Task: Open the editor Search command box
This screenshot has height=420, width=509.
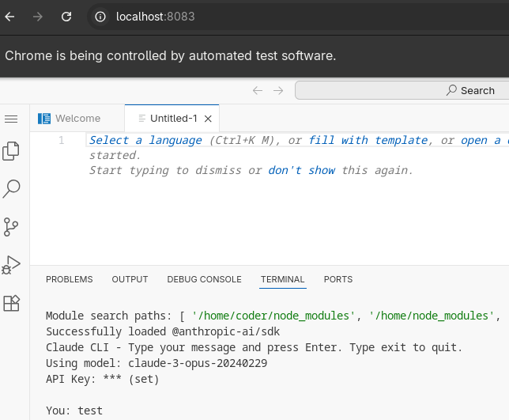Action: click(402, 90)
